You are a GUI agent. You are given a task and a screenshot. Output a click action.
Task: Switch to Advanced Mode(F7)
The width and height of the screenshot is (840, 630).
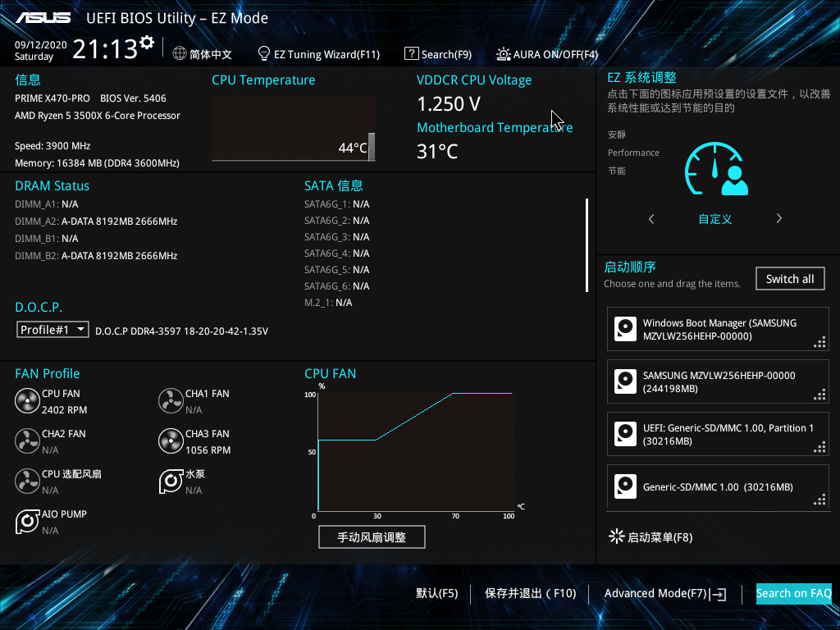(665, 594)
